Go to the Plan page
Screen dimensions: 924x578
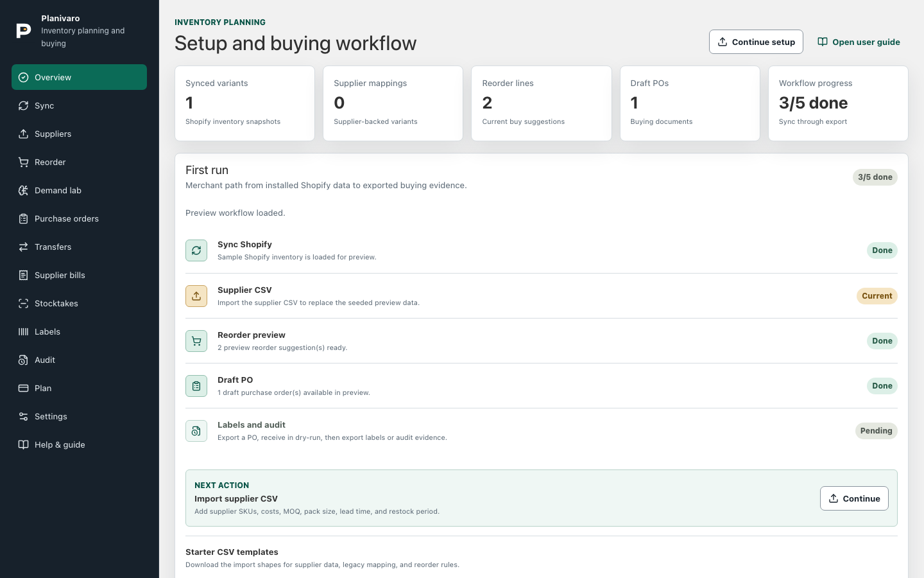pyautogui.click(x=79, y=388)
